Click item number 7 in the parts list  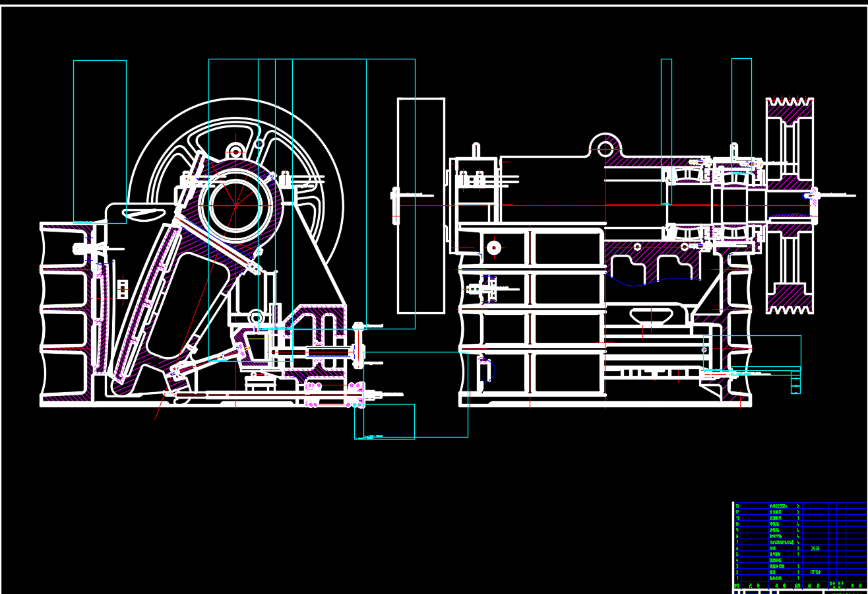coord(737,542)
